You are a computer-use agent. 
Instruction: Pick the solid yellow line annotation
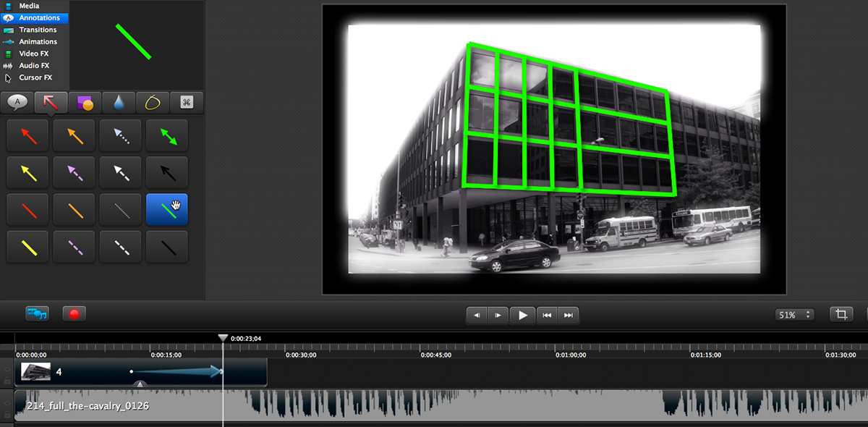pyautogui.click(x=27, y=247)
